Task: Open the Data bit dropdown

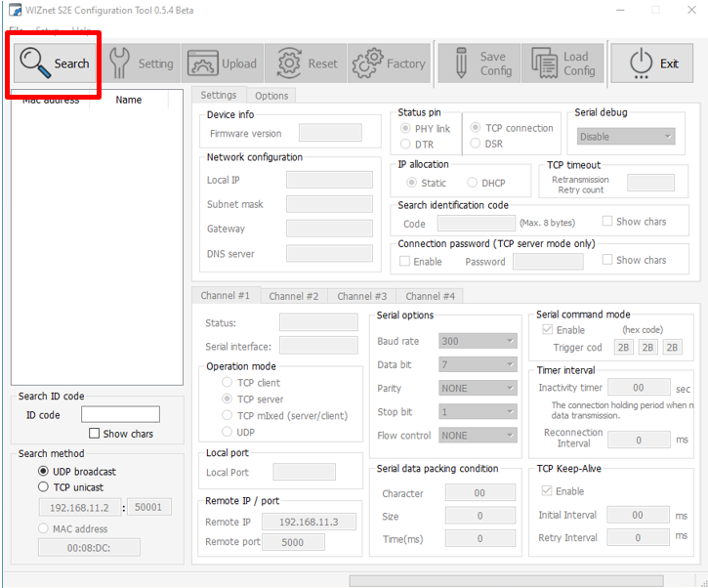Action: tap(478, 364)
